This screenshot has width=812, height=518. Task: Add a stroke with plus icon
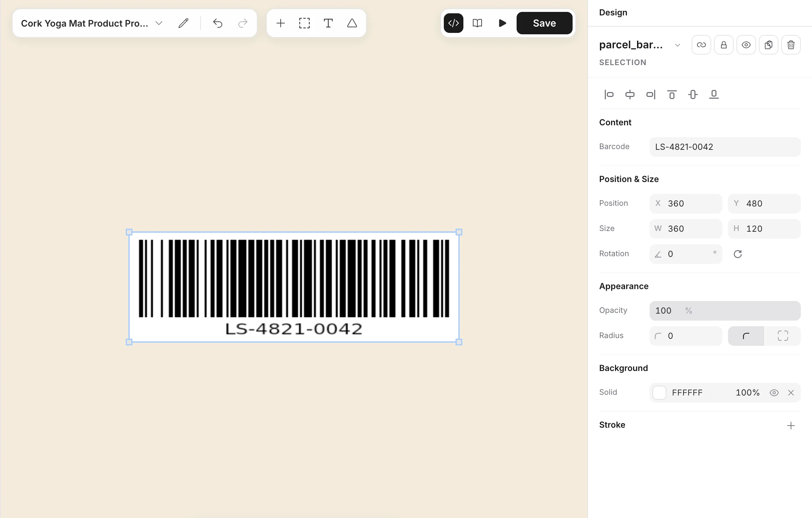pos(791,426)
